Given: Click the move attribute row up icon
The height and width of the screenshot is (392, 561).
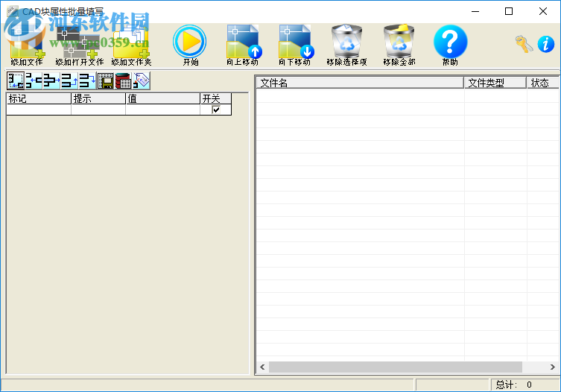Looking at the screenshot, I should 69,80.
